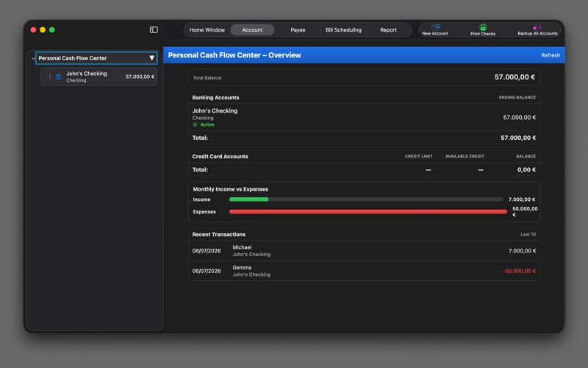Click the 08/07/2026 transaction date

207,251
